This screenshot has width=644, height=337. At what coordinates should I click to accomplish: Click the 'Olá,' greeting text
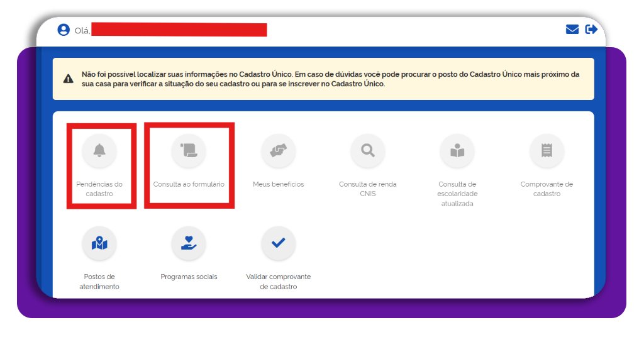[x=82, y=31]
